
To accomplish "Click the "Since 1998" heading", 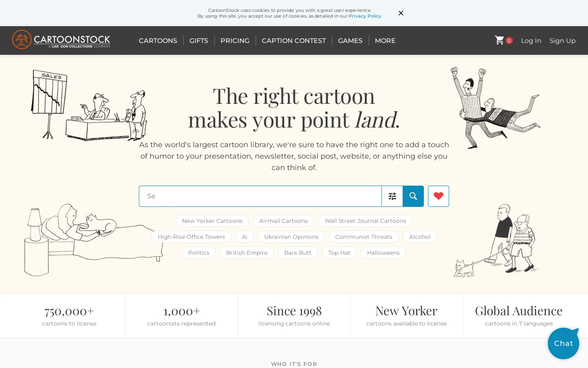I will coord(294,311).
